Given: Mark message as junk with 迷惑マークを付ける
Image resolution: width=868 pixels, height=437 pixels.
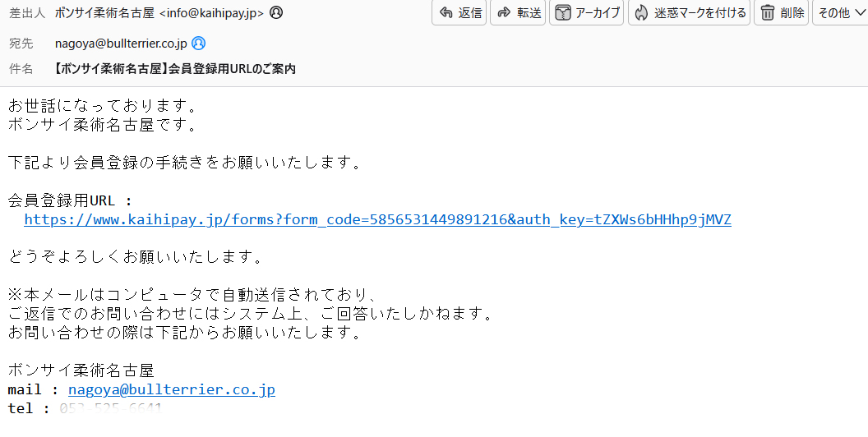Looking at the screenshot, I should 689,12.
